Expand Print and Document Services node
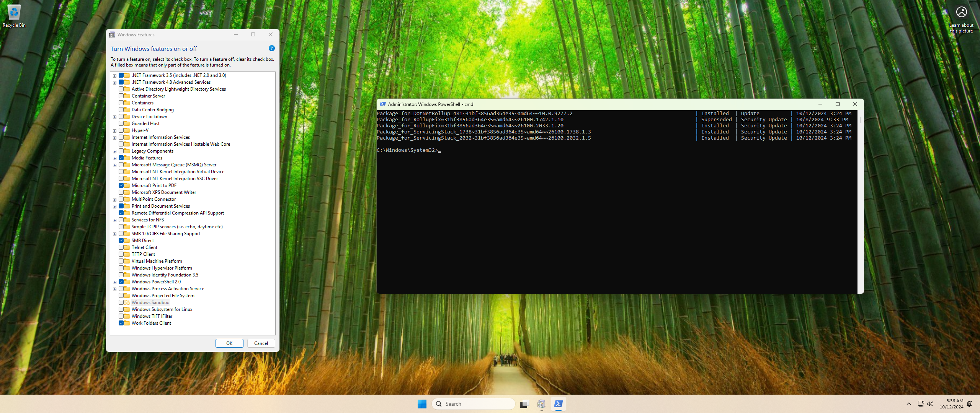Viewport: 980px width, 413px height. 114,206
